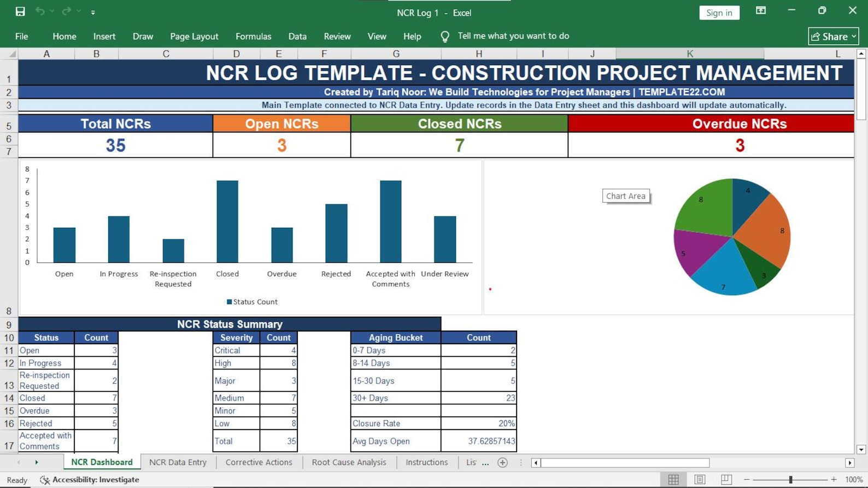Screen dimensions: 868x488
Task: Click the horizontal scrollbar thumb
Action: pyautogui.click(x=625, y=463)
